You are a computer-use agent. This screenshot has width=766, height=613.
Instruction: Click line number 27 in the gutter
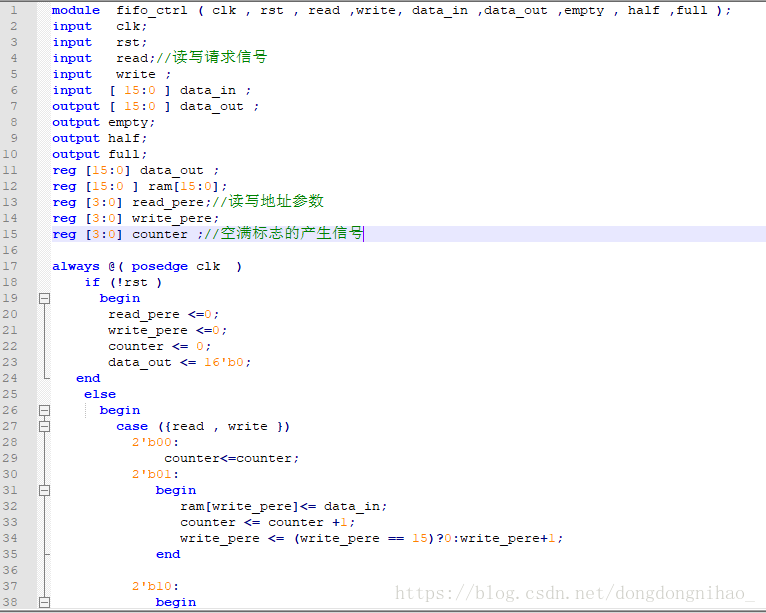pyautogui.click(x=10, y=426)
